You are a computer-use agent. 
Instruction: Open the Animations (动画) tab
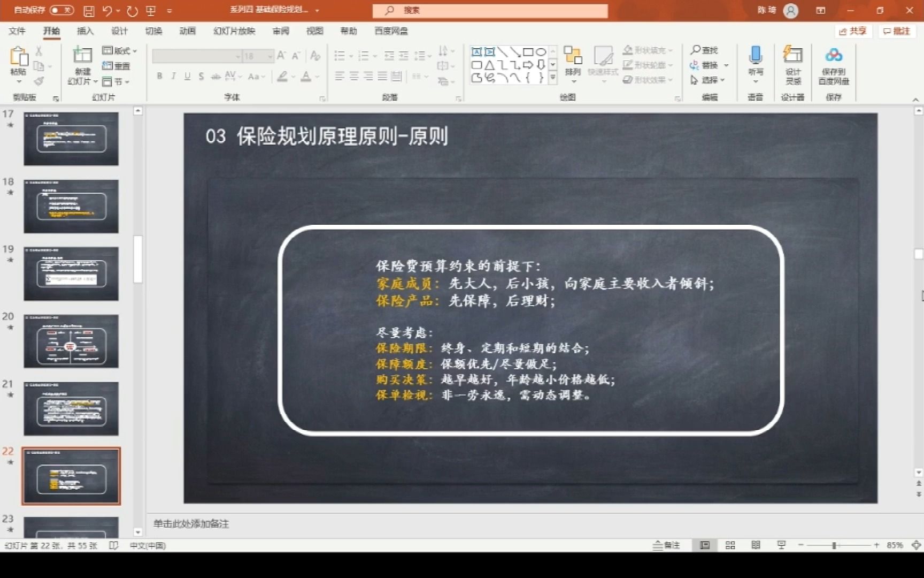188,31
